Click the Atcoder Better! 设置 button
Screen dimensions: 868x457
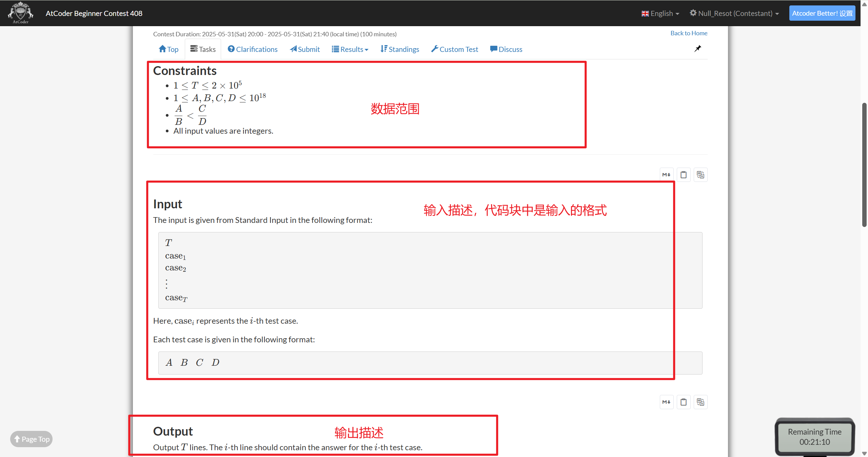pos(823,13)
